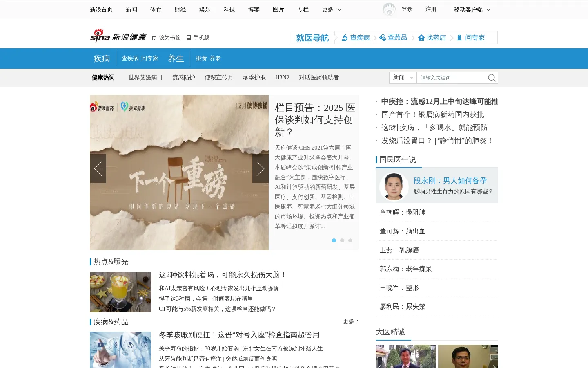The width and height of the screenshot is (588, 368).
Task: Open the 流感防护 hot topic
Action: point(184,78)
